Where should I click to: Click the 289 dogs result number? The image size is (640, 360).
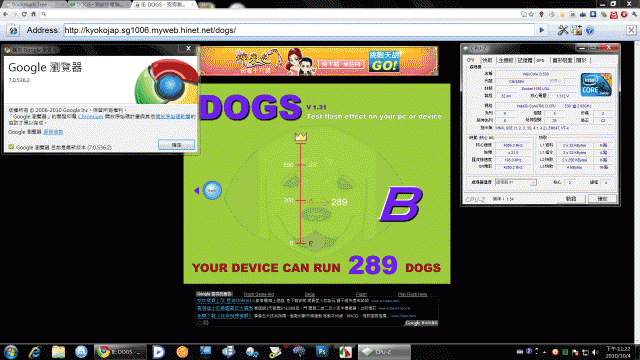tap(373, 265)
